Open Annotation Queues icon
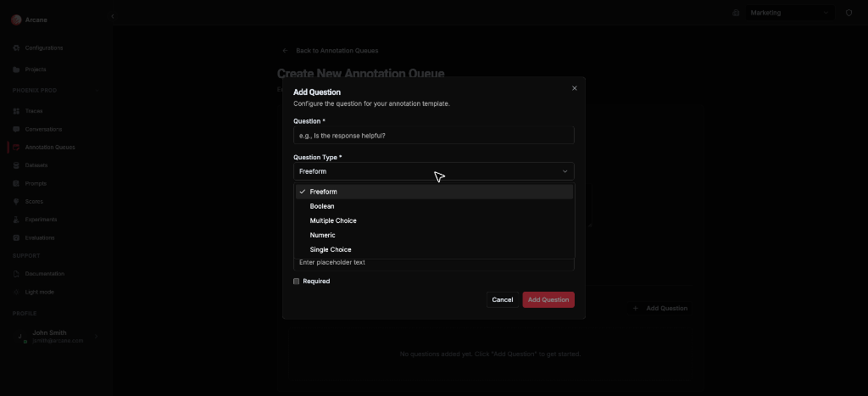The height and width of the screenshot is (396, 868). click(16, 148)
